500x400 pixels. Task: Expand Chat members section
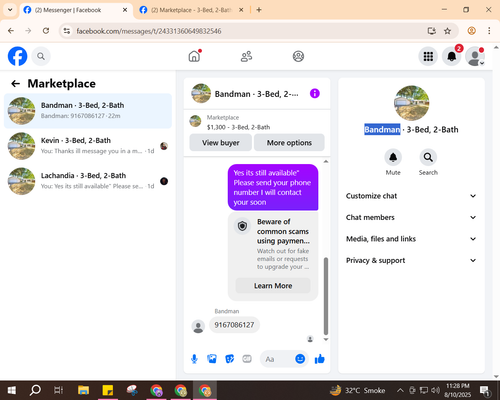click(x=411, y=217)
